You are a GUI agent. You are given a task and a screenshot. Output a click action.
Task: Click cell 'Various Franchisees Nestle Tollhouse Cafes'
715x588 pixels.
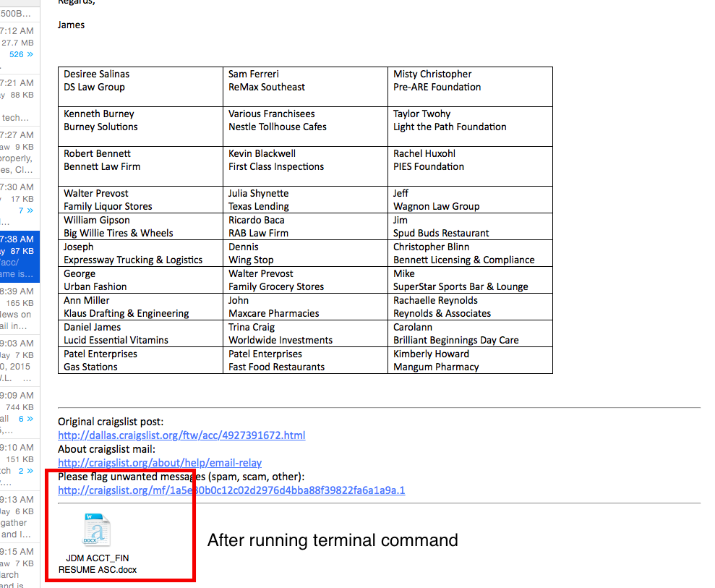coord(305,127)
